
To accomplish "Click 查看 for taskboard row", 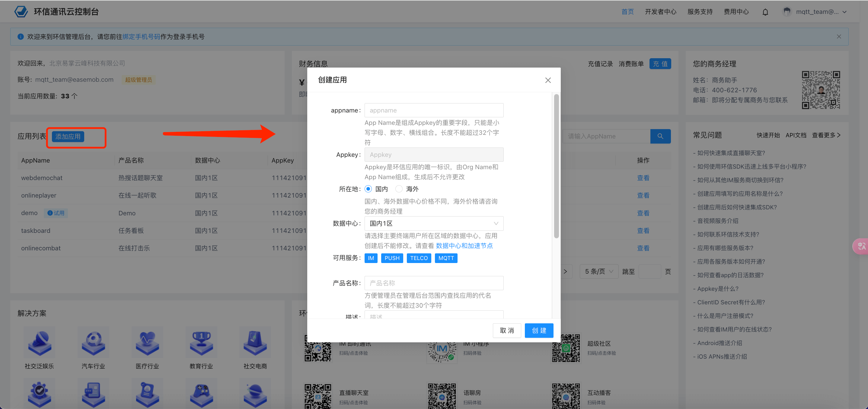I will (x=643, y=231).
